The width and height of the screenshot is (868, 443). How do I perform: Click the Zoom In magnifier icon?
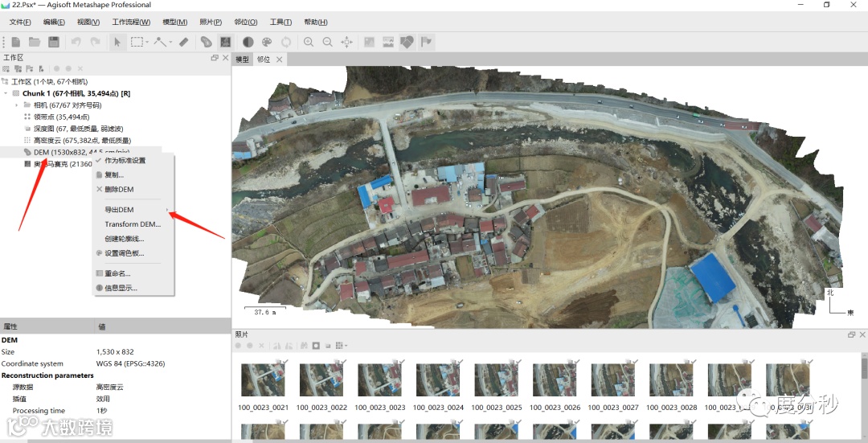tap(308, 42)
